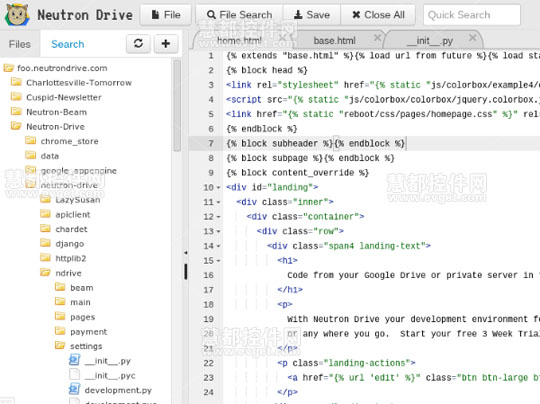The width and height of the screenshot is (540, 404).
Task: Fold code at line 13
Action: pos(218,231)
